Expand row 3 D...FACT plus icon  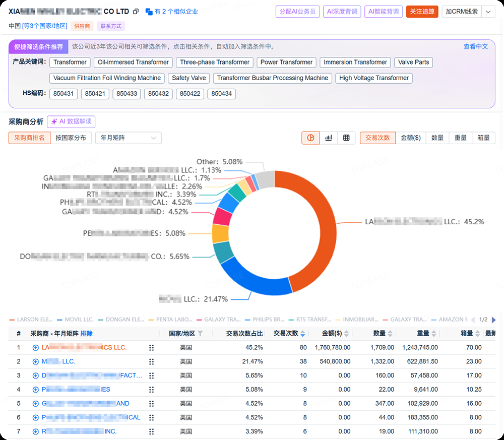tap(36, 375)
